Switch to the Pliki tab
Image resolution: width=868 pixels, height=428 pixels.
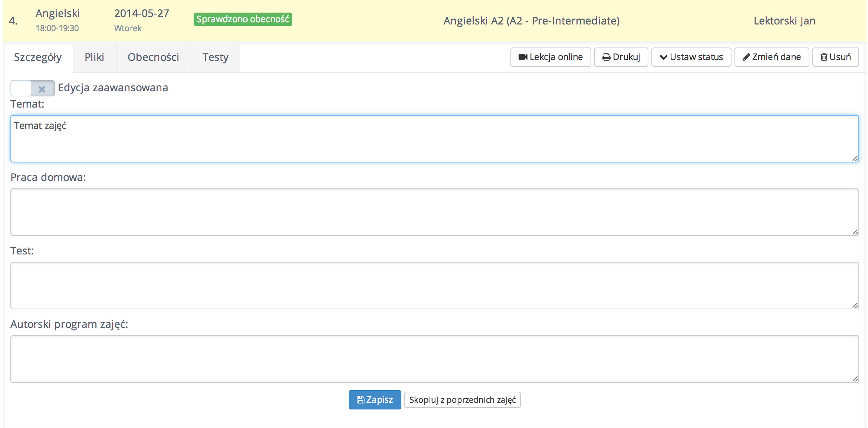(94, 57)
